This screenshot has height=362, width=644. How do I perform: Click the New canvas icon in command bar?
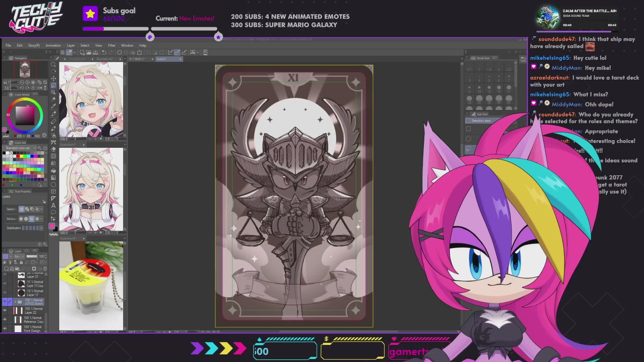pos(82,52)
